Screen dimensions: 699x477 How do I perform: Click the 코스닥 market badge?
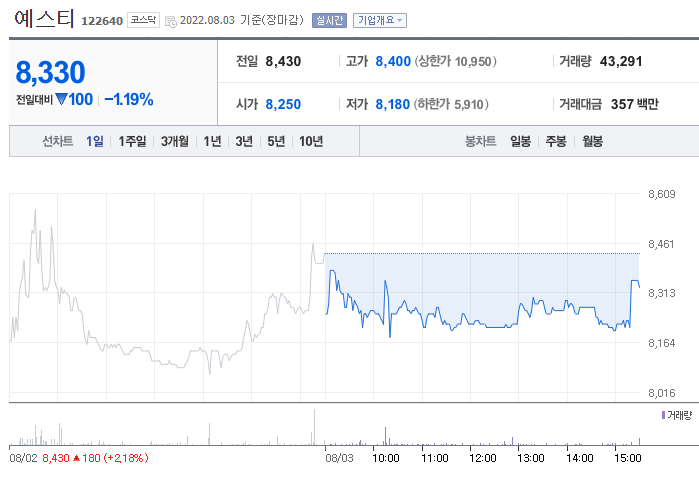(x=143, y=20)
